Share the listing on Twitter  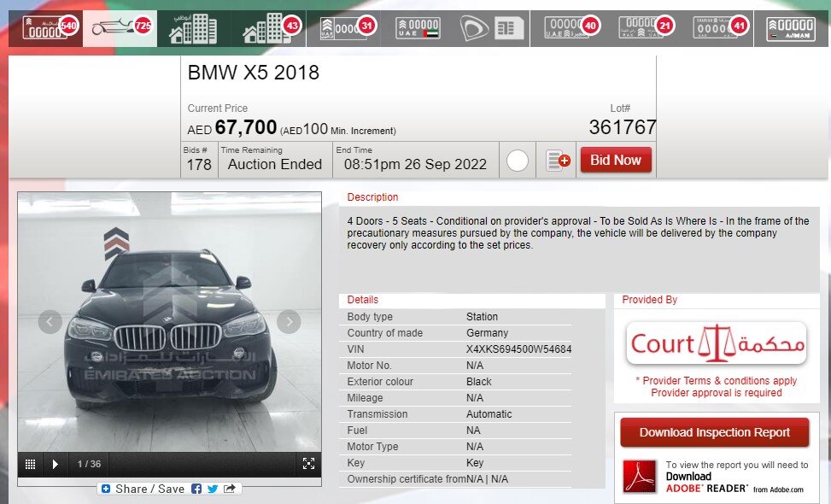click(213, 489)
